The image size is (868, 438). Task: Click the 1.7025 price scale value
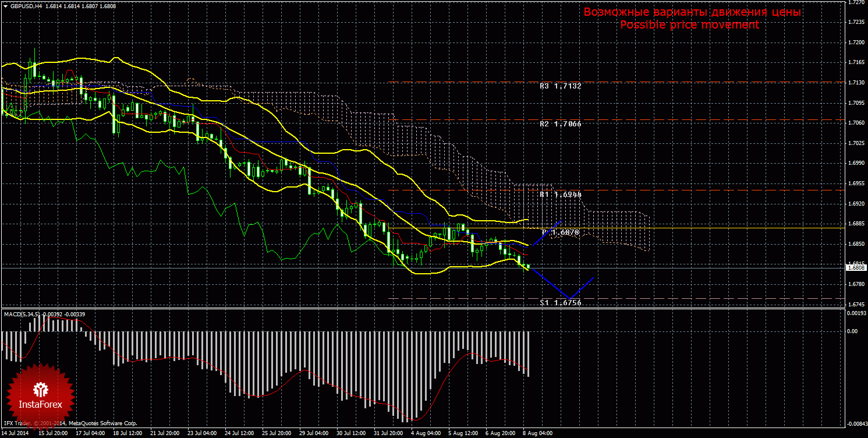coord(856,143)
